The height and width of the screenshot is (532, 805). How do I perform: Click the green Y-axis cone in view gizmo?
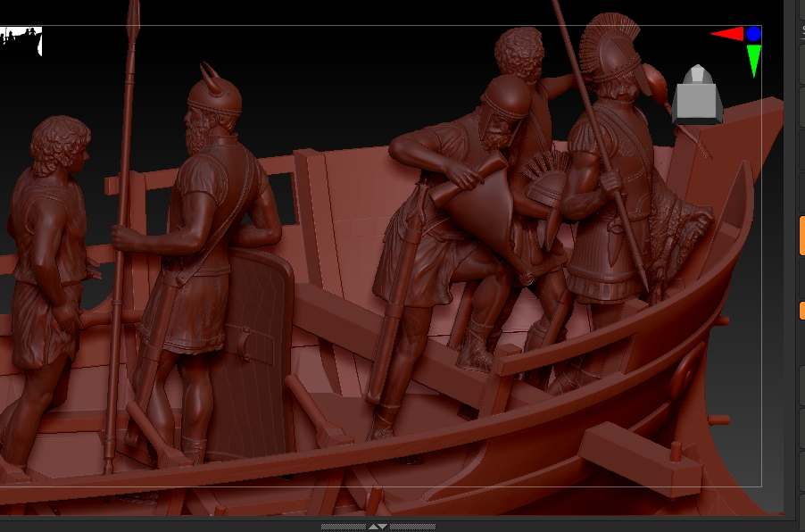[754, 62]
